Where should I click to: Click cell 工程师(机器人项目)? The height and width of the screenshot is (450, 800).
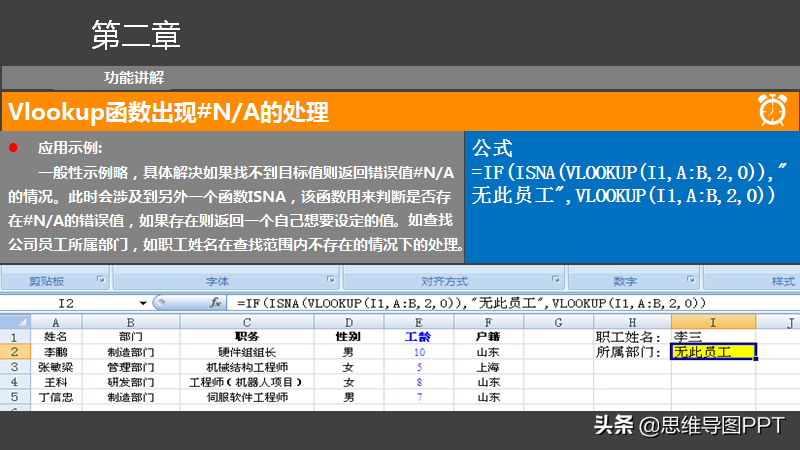tap(247, 382)
